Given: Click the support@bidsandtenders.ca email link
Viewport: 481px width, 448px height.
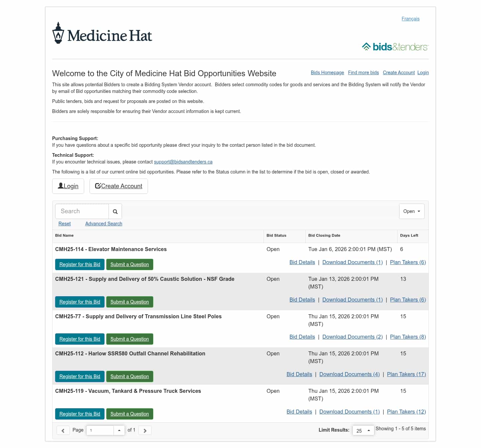Looking at the screenshot, I should pyautogui.click(x=183, y=162).
